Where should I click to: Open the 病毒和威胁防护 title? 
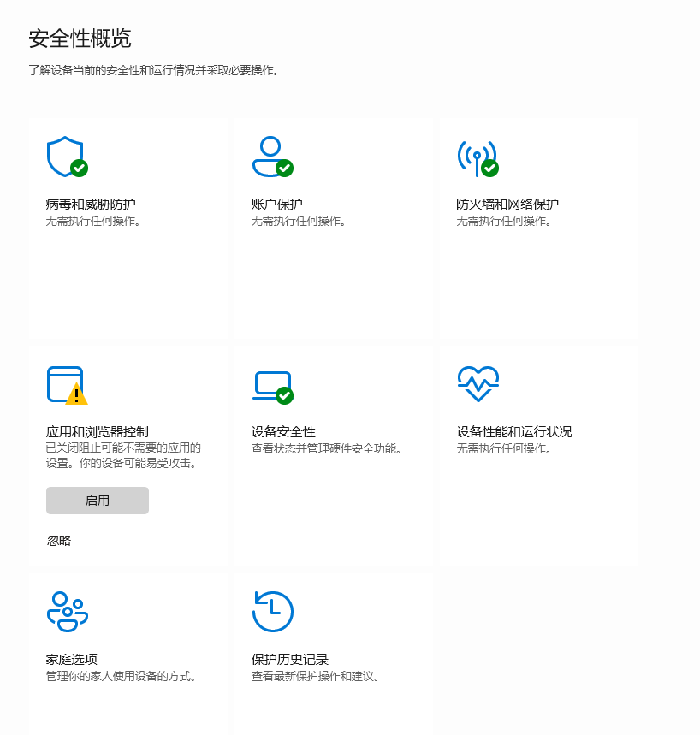91,204
